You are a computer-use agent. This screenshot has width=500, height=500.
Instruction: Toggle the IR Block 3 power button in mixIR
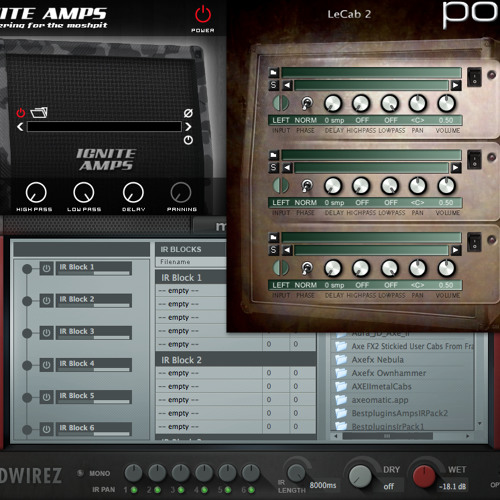pyautogui.click(x=46, y=333)
